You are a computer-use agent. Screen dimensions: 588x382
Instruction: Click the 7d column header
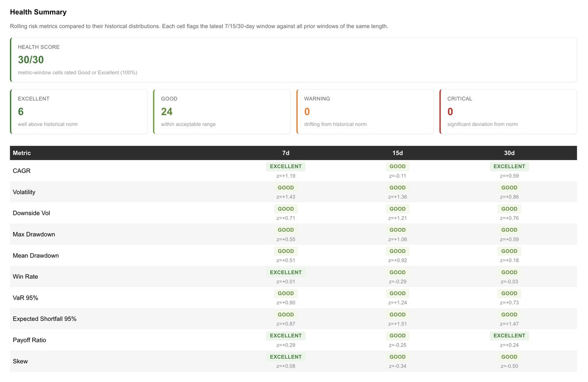(x=286, y=153)
